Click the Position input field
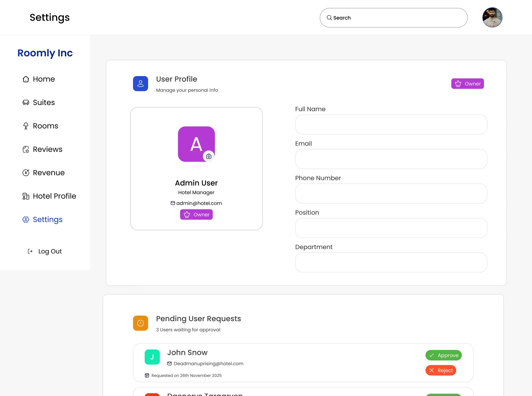Viewport: 532px width, 396px height. (x=391, y=228)
